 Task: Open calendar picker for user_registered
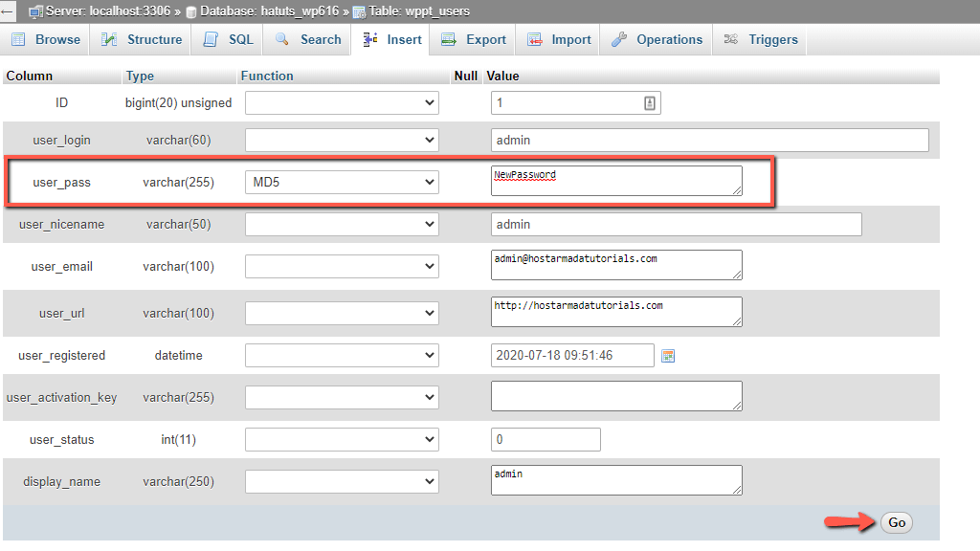tap(668, 356)
